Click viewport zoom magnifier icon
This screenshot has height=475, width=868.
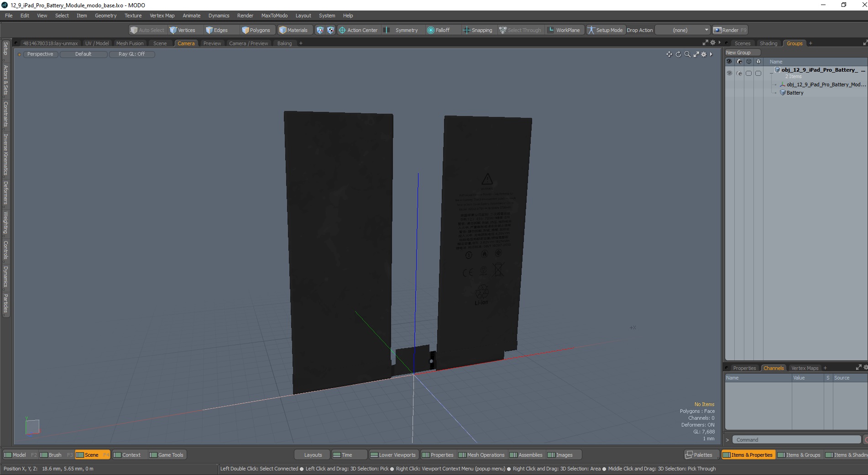687,54
